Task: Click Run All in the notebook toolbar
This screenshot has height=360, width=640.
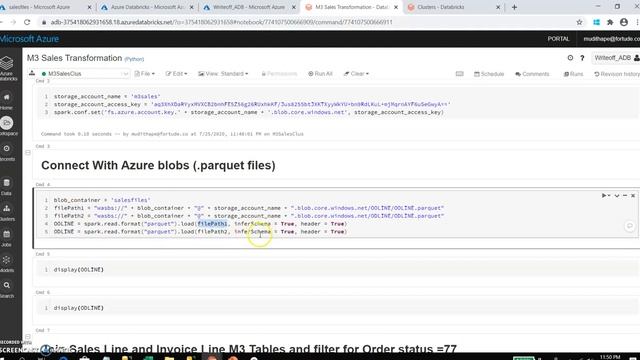Action: pyautogui.click(x=320, y=74)
